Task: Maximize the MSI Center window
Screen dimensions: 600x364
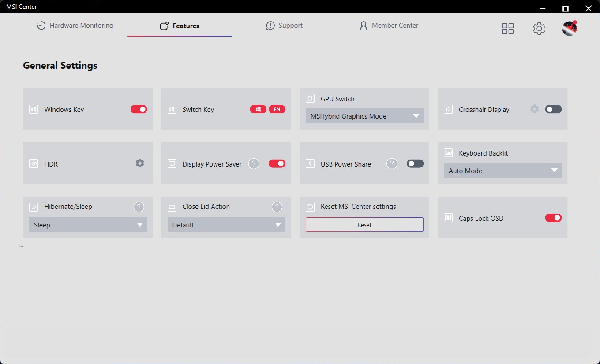Action: 566,8
